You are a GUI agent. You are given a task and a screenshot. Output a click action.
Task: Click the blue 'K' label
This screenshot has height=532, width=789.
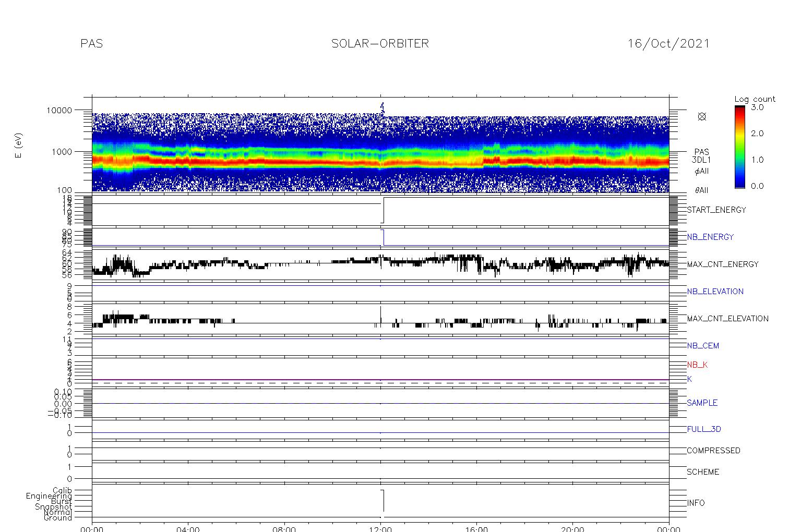[689, 379]
